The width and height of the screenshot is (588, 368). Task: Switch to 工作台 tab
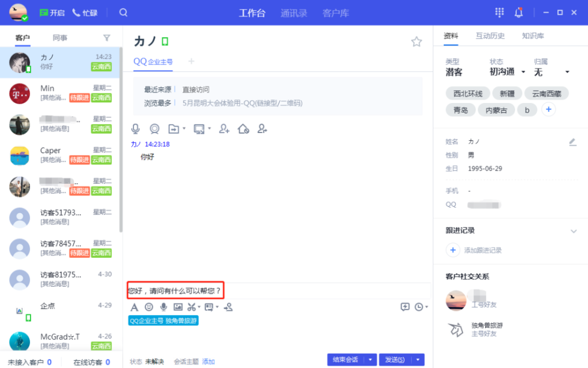pyautogui.click(x=252, y=13)
